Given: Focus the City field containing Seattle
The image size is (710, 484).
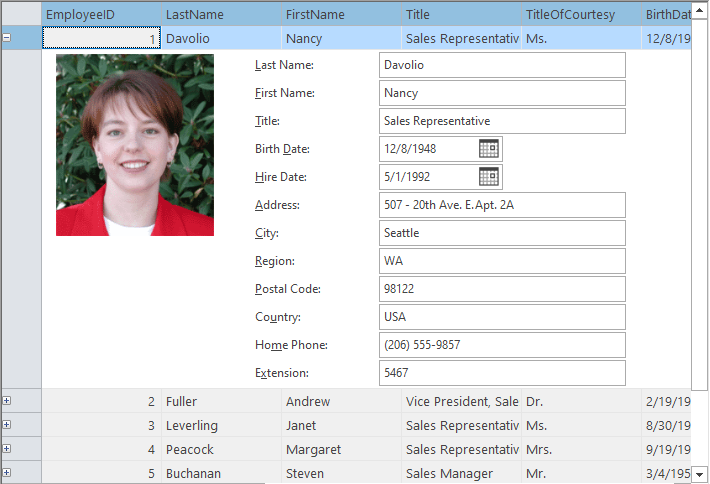Looking at the screenshot, I should [x=502, y=233].
